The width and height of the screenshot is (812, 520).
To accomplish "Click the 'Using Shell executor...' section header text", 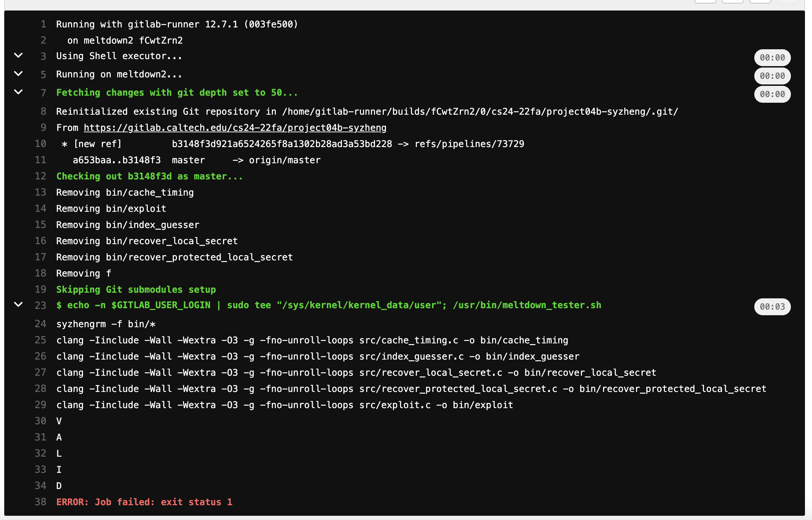I will tap(119, 56).
